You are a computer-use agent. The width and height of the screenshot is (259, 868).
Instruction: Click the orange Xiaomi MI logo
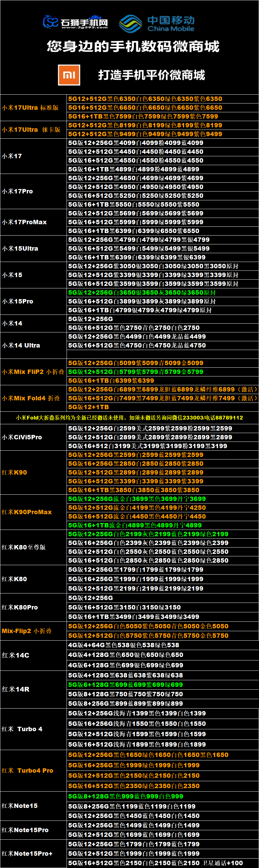tap(69, 75)
